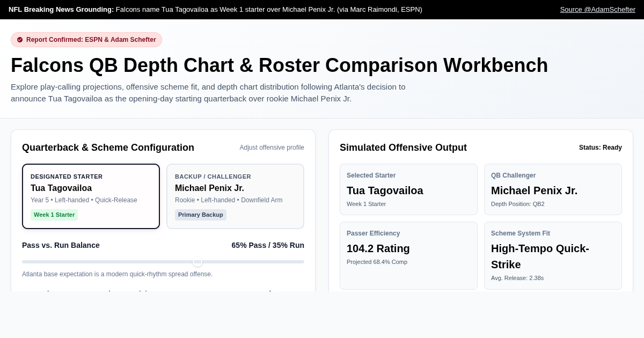Click the Primary Backup badge
The width and height of the screenshot is (644, 338).
click(x=201, y=215)
